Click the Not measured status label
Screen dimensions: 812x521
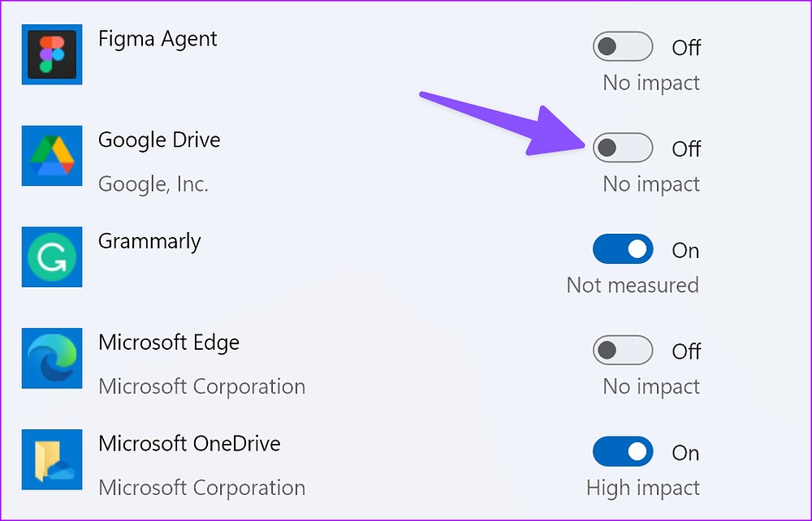633,285
